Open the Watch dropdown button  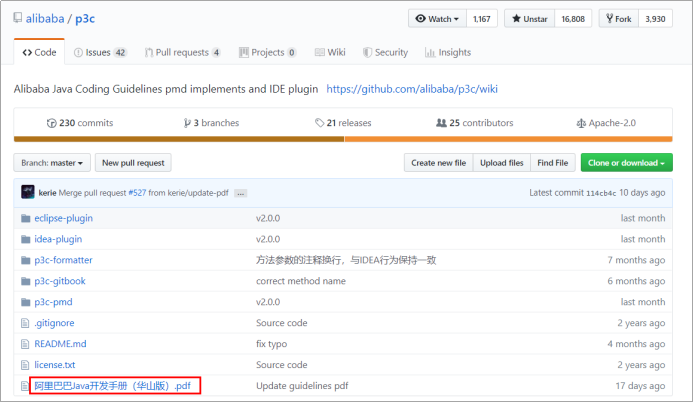(437, 19)
